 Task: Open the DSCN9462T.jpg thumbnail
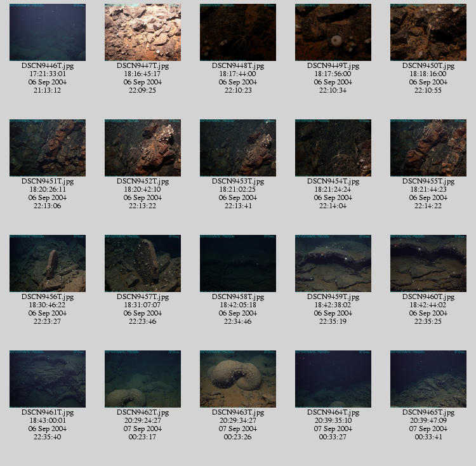click(143, 379)
